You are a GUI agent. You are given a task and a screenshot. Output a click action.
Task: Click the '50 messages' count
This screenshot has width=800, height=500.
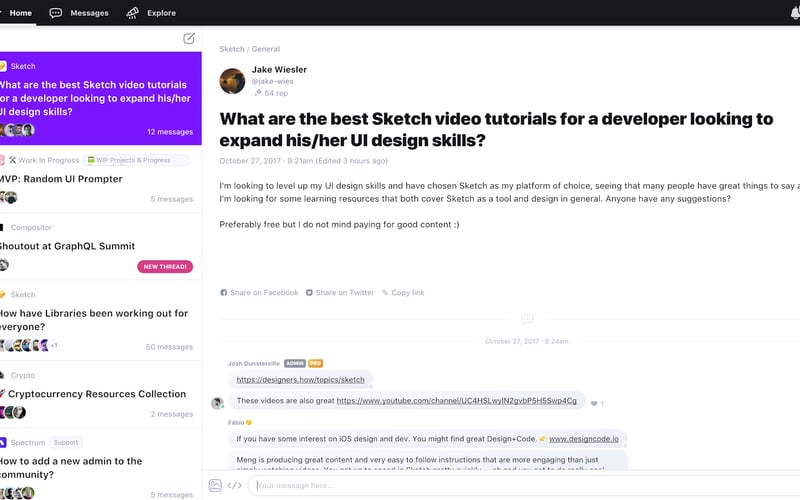click(169, 347)
